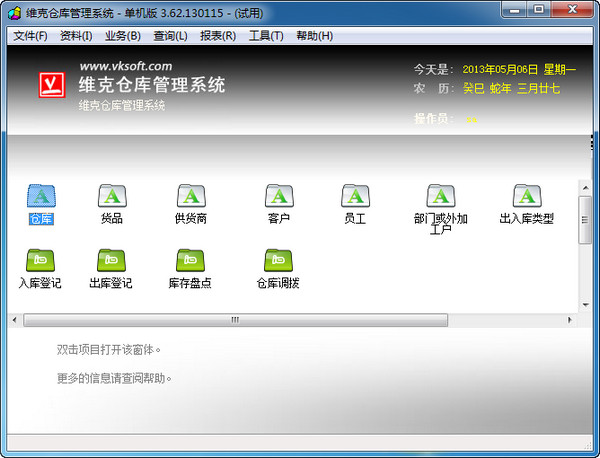The width and height of the screenshot is (600, 458).
Task: Select the 库存盘点 green icon
Action: click(x=190, y=260)
